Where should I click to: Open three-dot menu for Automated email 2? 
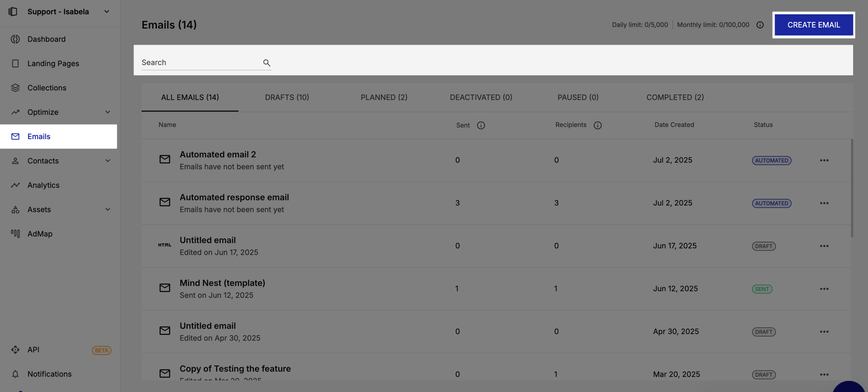coord(824,160)
